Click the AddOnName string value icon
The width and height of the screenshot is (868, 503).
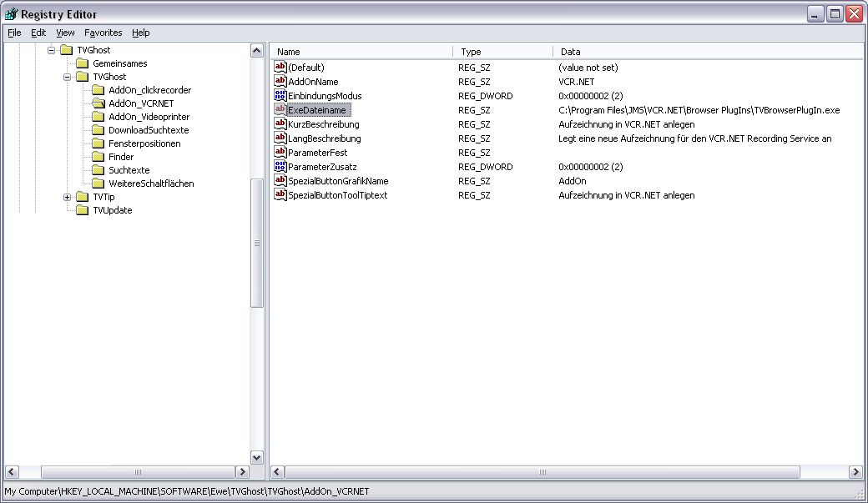point(280,82)
